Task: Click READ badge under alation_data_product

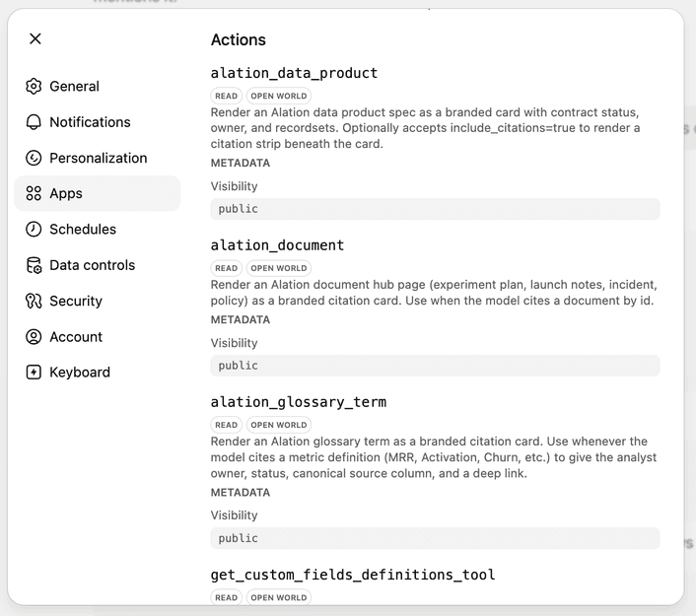Action: click(x=227, y=96)
